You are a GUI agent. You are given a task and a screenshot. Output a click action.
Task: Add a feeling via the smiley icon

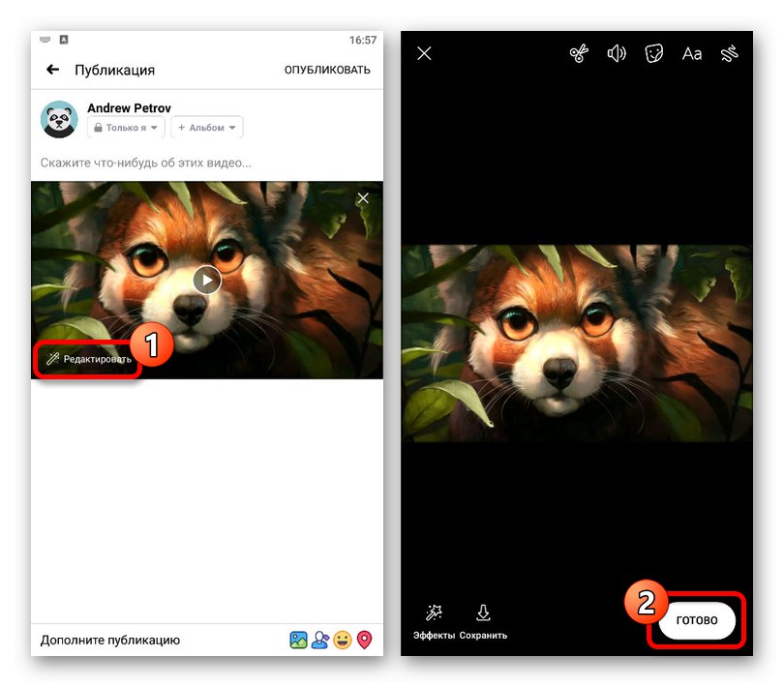pyautogui.click(x=343, y=640)
